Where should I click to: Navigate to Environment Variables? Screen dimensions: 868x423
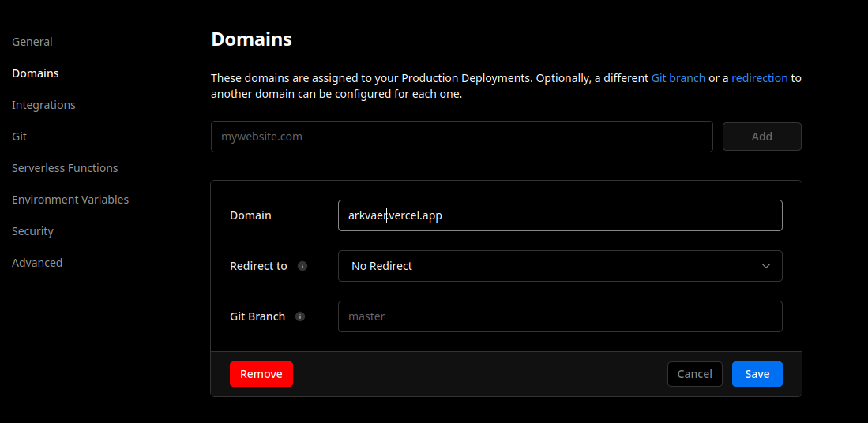tap(70, 199)
